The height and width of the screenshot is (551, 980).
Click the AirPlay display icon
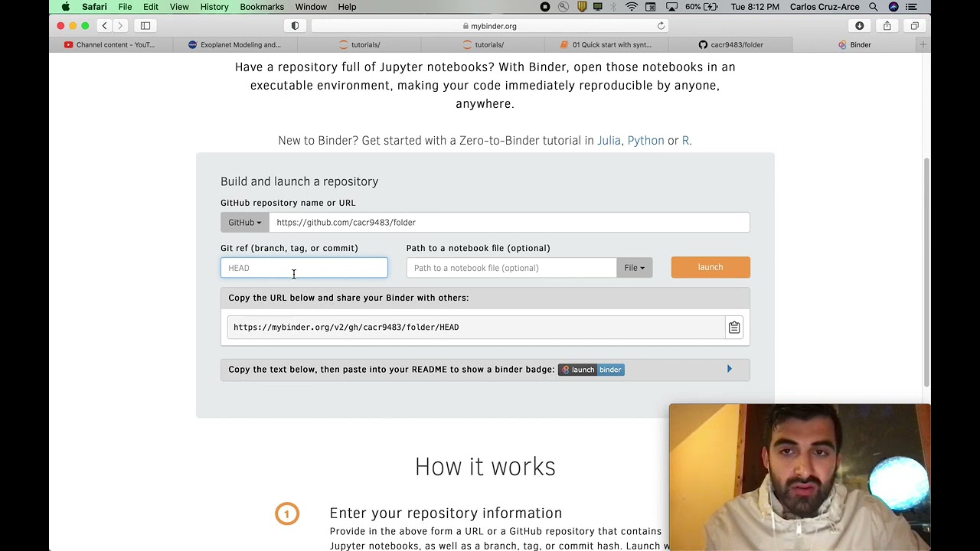point(671,7)
